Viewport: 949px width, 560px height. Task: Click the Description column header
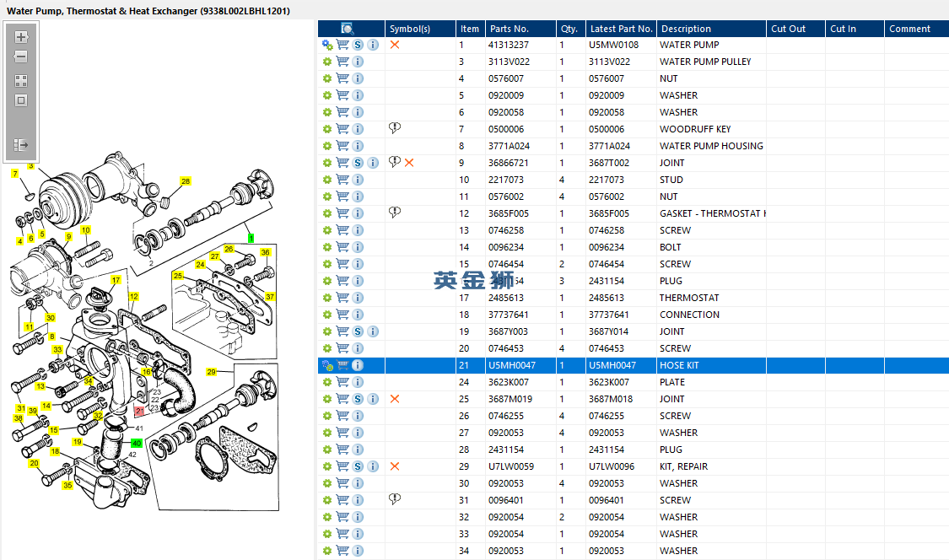685,29
